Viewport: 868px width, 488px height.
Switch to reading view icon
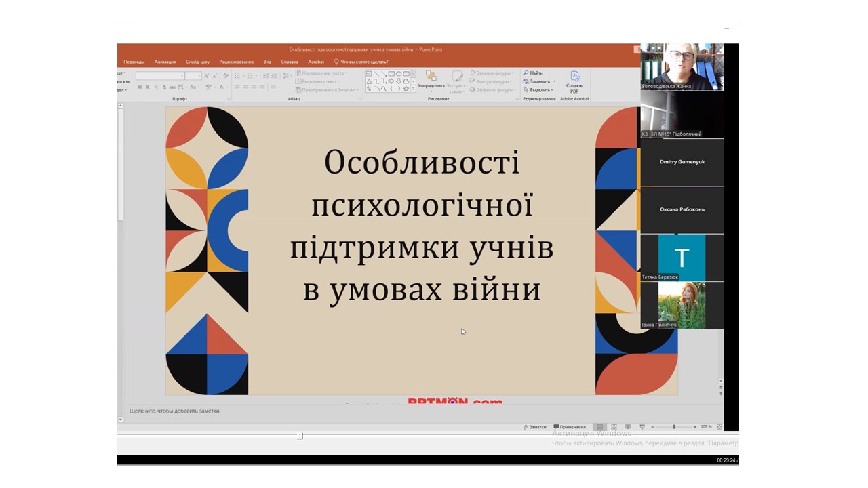click(x=628, y=427)
